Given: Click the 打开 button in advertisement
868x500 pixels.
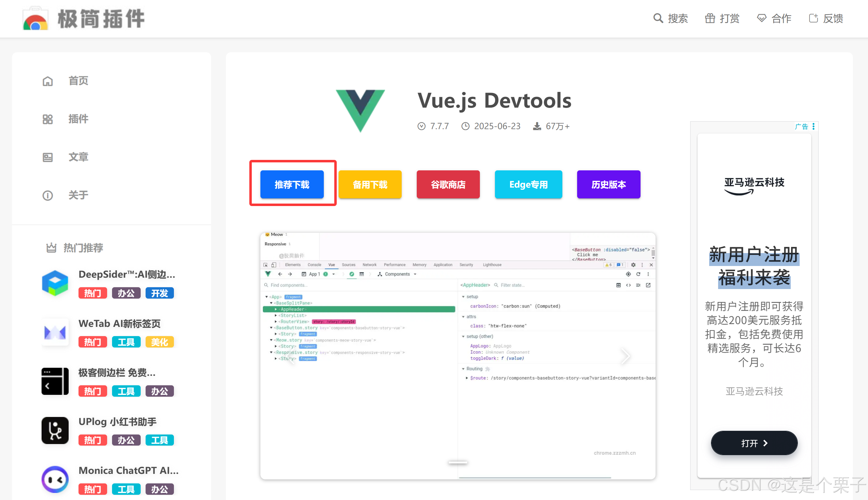Looking at the screenshot, I should click(x=754, y=443).
